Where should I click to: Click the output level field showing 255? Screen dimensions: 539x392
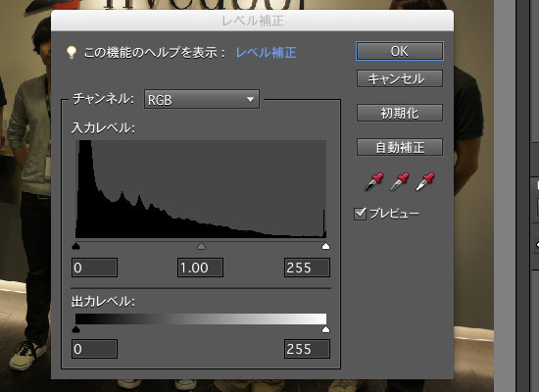click(307, 349)
